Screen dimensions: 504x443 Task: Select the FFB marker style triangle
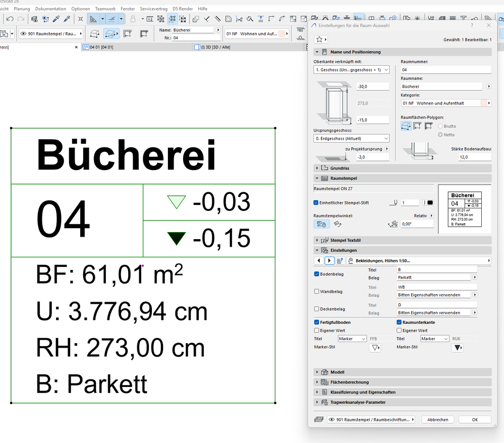(375, 348)
